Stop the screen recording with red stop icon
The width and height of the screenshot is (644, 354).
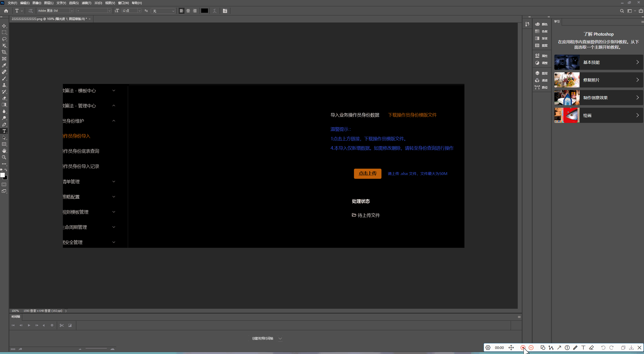(523, 347)
